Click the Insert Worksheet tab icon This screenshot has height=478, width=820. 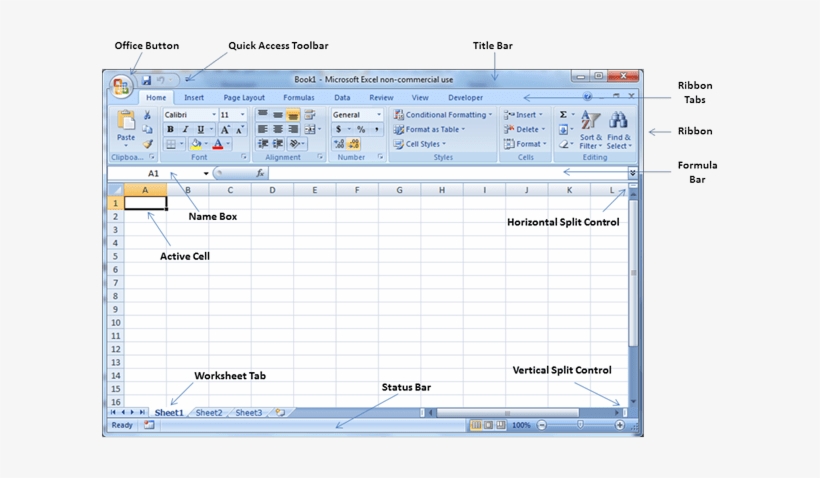280,413
